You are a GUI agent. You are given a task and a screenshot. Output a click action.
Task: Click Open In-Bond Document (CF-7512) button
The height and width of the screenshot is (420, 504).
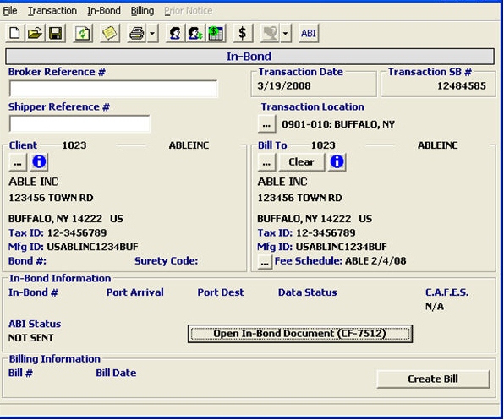(x=300, y=334)
